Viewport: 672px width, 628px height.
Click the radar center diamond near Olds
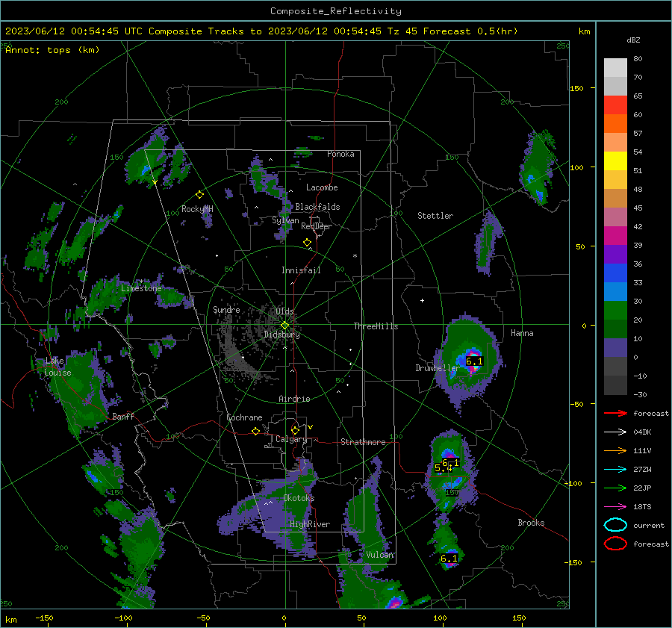pyautogui.click(x=284, y=326)
